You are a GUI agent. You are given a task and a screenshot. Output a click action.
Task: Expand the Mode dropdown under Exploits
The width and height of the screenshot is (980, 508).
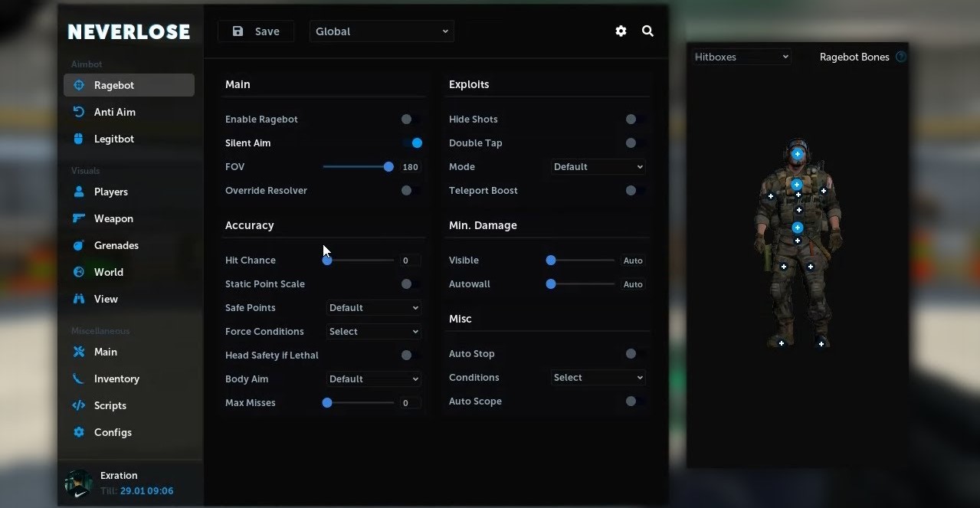click(597, 166)
